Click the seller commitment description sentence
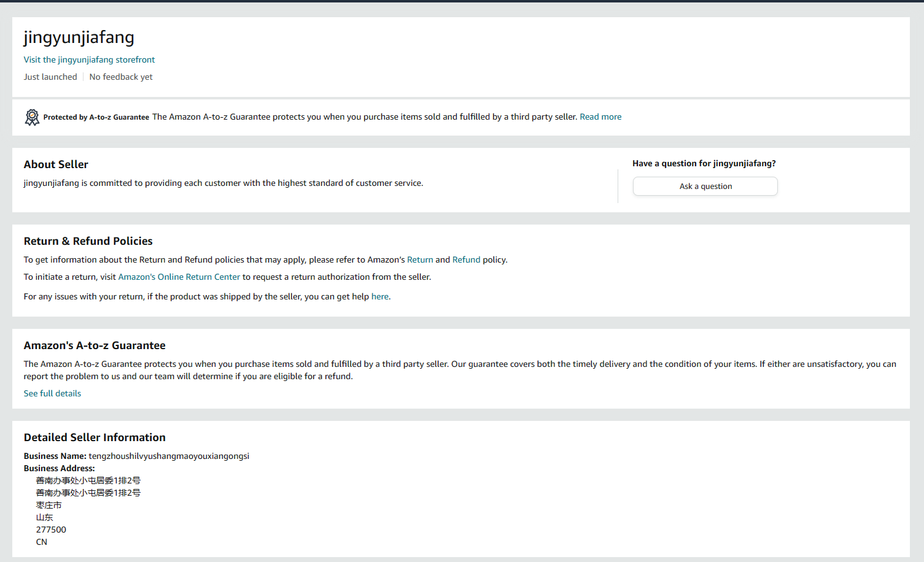Image resolution: width=924 pixels, height=562 pixels. (223, 183)
